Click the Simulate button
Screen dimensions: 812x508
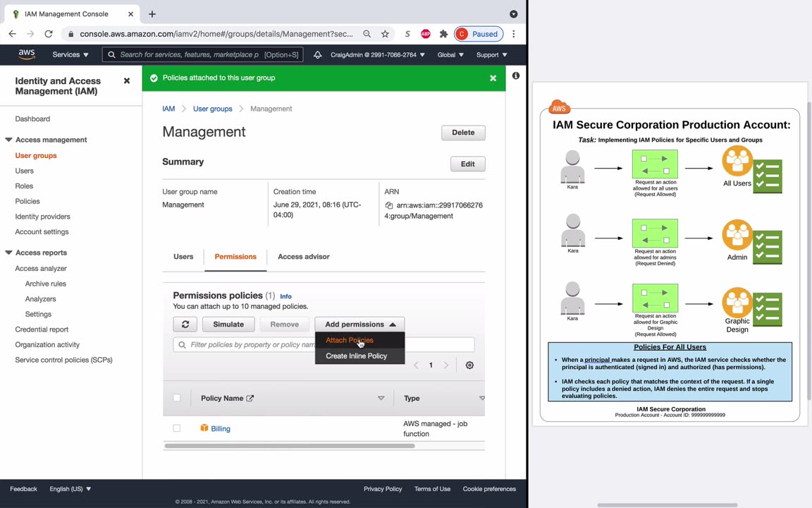[x=228, y=324]
